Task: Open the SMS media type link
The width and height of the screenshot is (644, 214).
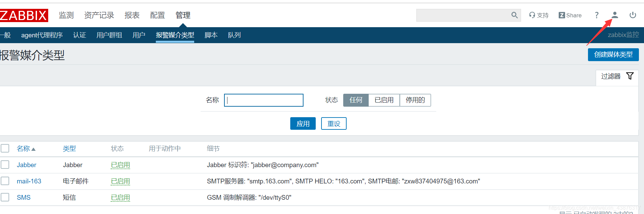Action: coord(24,197)
